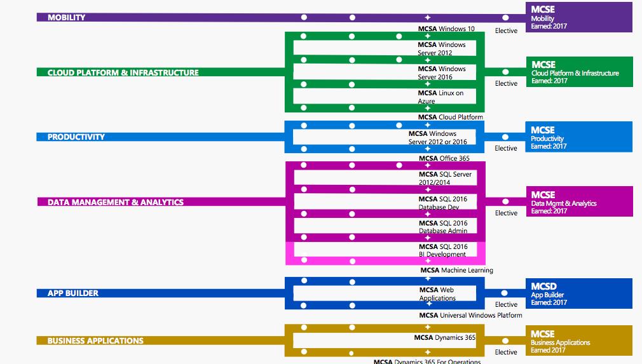The width and height of the screenshot is (642, 364).
Task: Click Elective label on the Cloud Platform track
Action: [506, 83]
